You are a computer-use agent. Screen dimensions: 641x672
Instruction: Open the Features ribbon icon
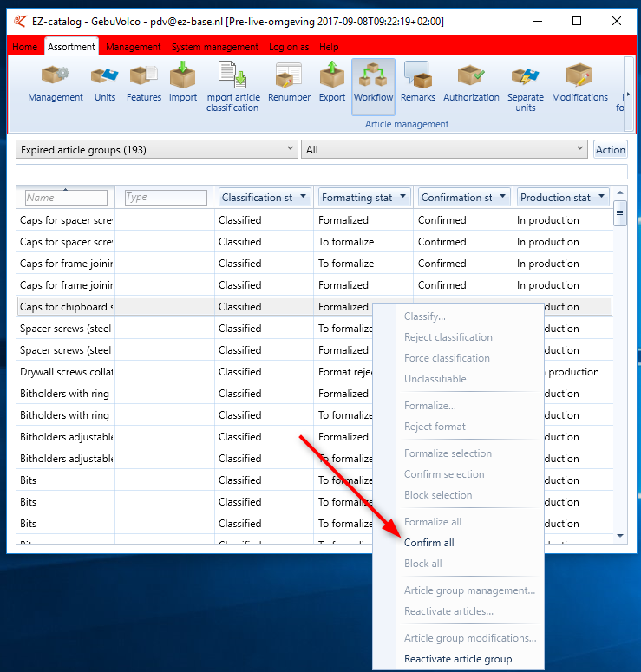(x=144, y=84)
